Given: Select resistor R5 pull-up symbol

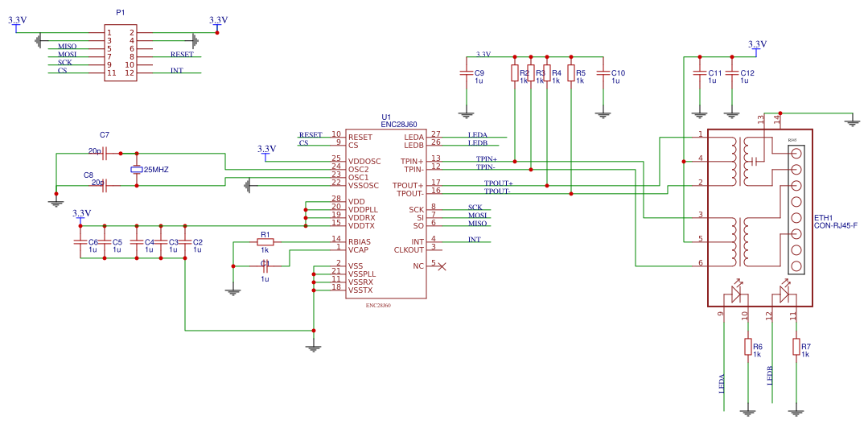Looking at the screenshot, I should [x=570, y=73].
